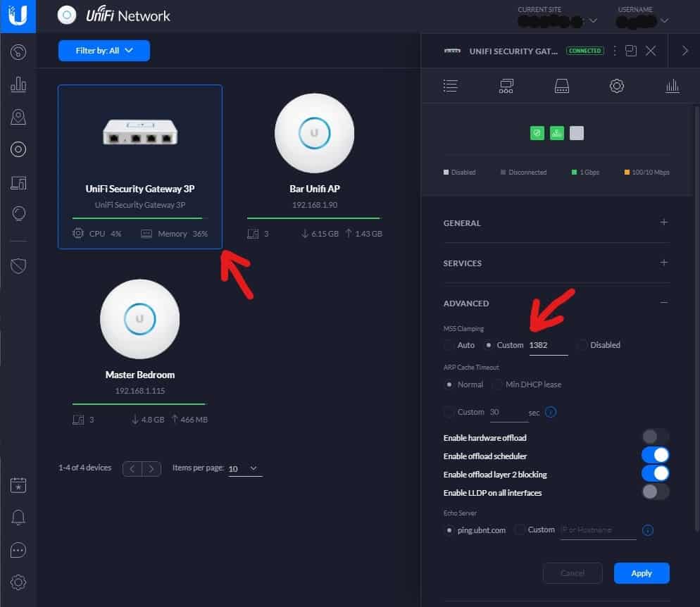Go to next page of devices
700x607 pixels.
pos(151,469)
